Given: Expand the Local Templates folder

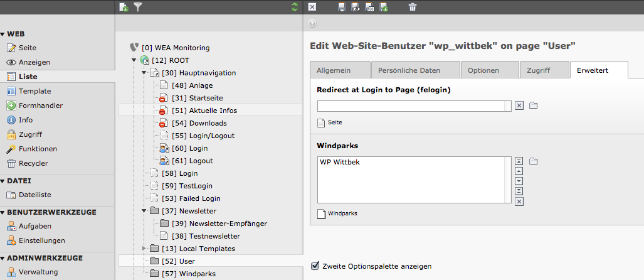Looking at the screenshot, I should 144,249.
